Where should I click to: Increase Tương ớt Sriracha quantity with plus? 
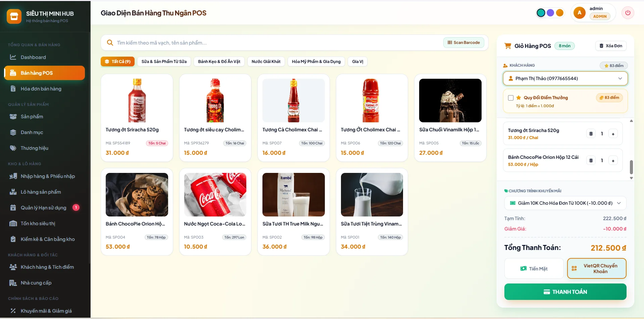(613, 134)
